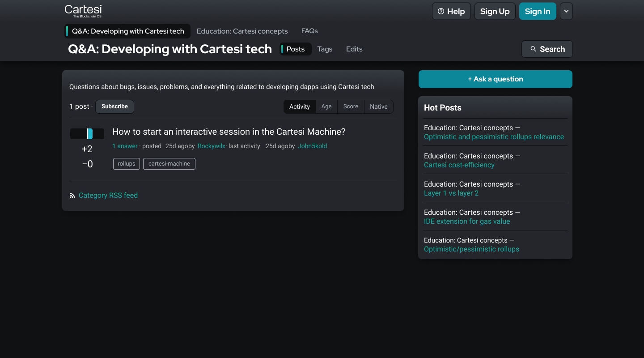Image resolution: width=644 pixels, height=358 pixels.
Task: Click the Cartesi logo
Action: (83, 11)
